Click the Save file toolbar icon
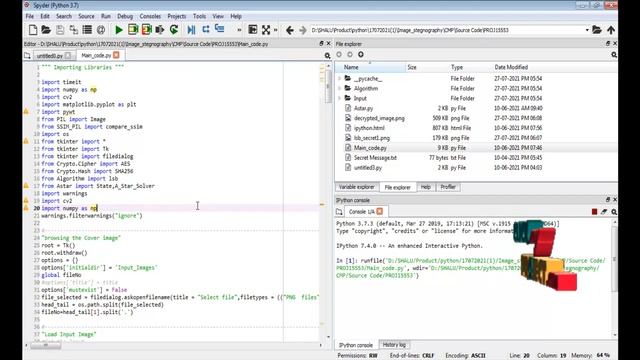640x360 pixels. pos(60,30)
